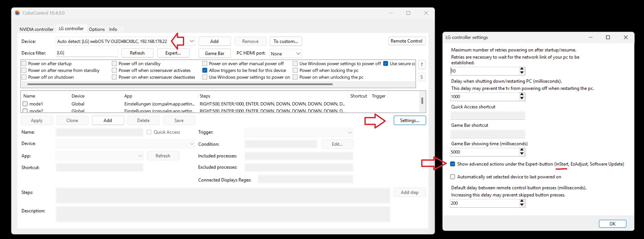
Task: Decrease the maximum retries value with down arrow
Action: click(x=522, y=73)
